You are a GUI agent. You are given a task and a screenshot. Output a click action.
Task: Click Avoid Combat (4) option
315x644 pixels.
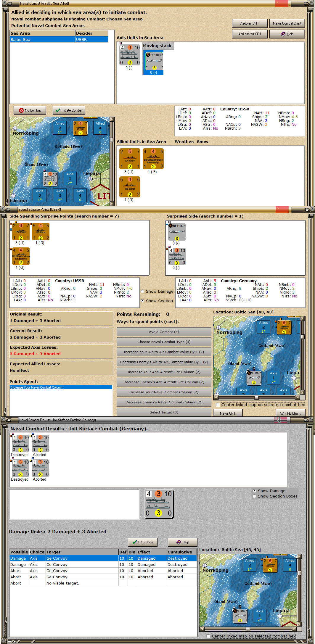[x=164, y=332]
